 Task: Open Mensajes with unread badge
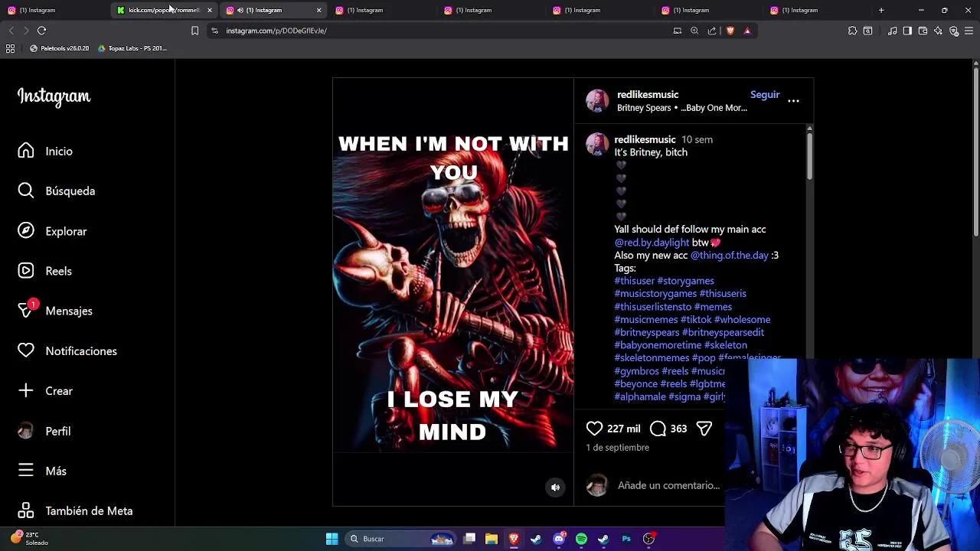(x=55, y=311)
